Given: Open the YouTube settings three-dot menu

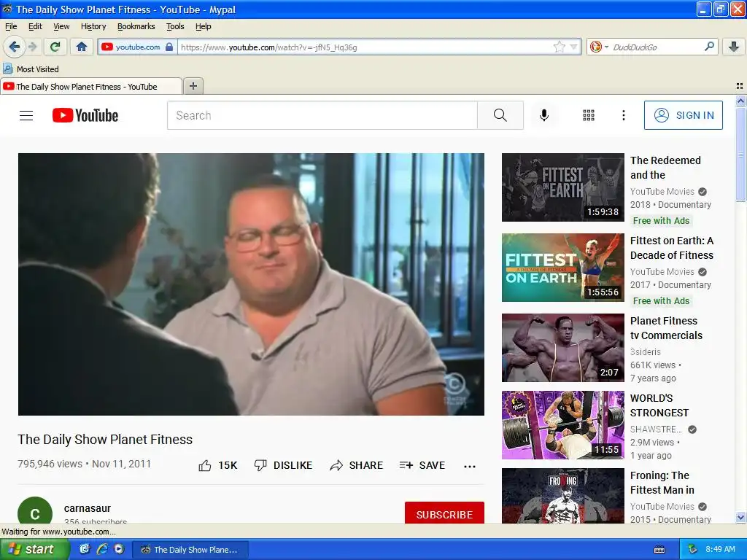Looking at the screenshot, I should (x=623, y=115).
